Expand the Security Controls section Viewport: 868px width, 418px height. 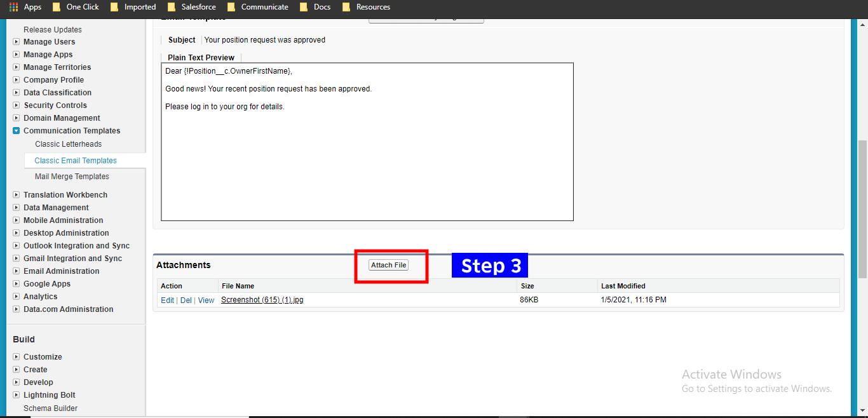[16, 105]
